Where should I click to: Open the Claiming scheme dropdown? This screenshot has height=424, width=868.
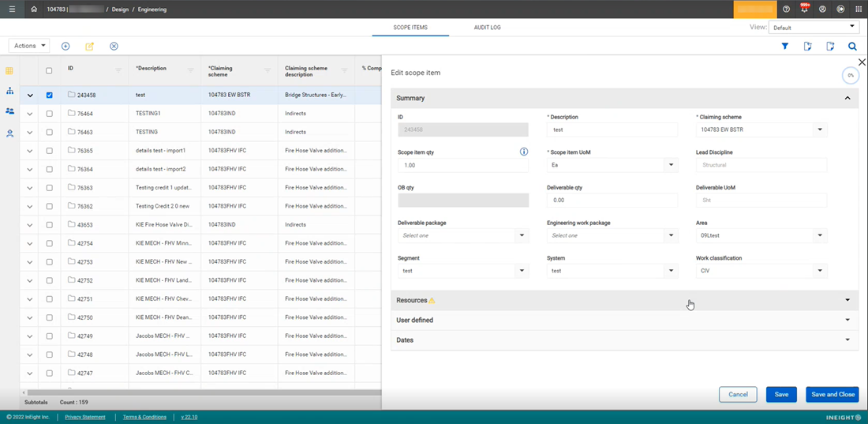click(x=820, y=130)
